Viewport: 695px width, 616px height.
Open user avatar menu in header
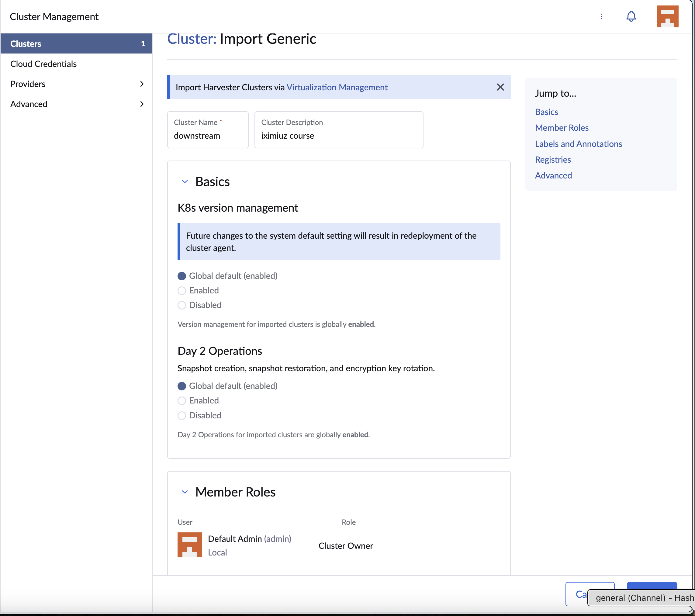click(x=667, y=16)
